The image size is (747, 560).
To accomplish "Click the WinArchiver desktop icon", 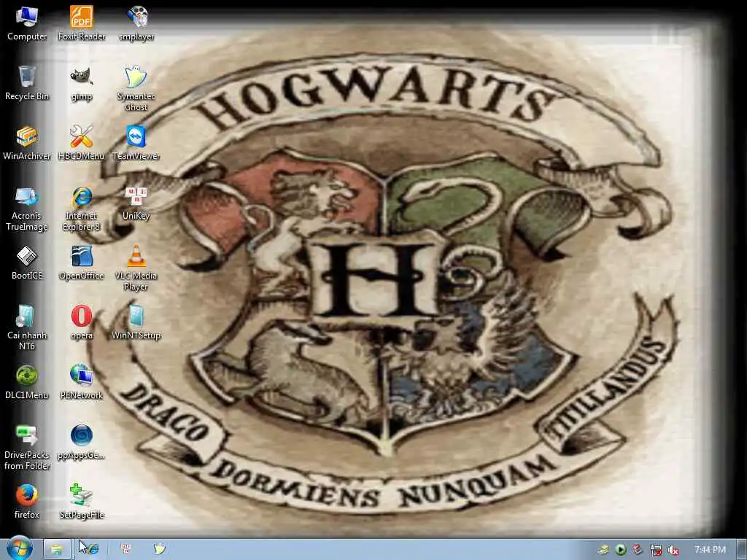I will [27, 144].
